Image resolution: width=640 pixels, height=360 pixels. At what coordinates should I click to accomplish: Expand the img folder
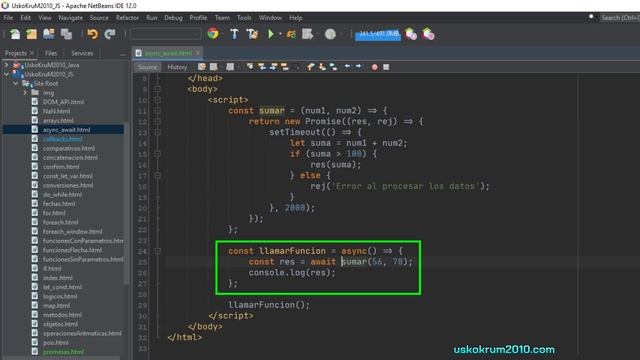[25, 93]
